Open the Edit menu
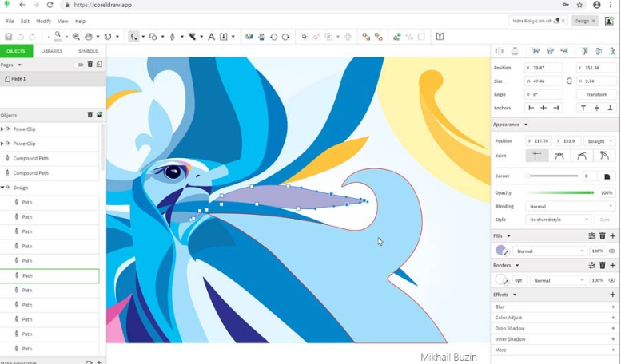This screenshot has height=364, width=621. coord(25,21)
